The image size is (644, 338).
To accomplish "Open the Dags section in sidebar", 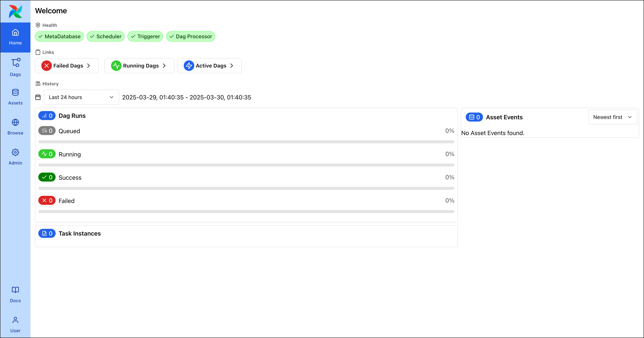I will coord(15,67).
